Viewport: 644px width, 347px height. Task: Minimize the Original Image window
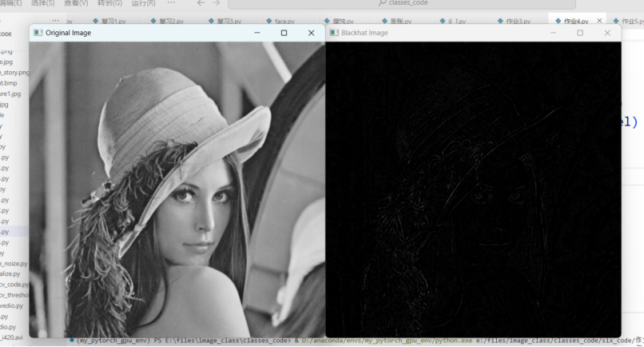(x=257, y=33)
